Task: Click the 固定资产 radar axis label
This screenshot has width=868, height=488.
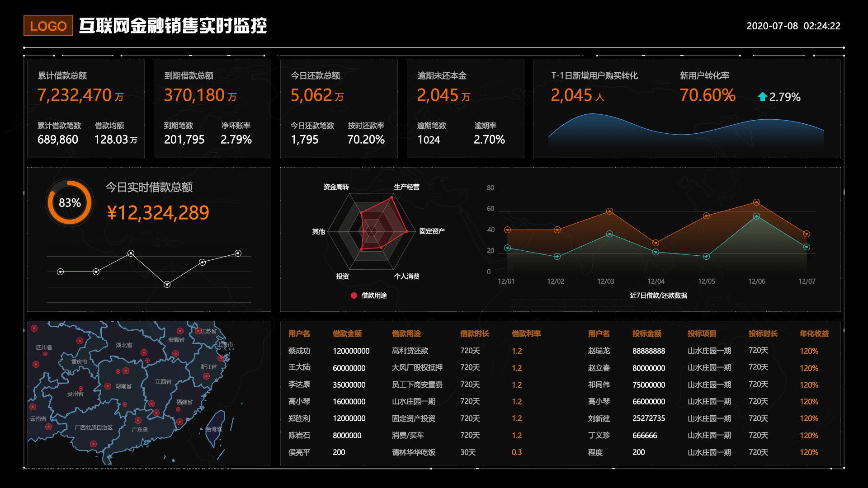Action: point(432,231)
